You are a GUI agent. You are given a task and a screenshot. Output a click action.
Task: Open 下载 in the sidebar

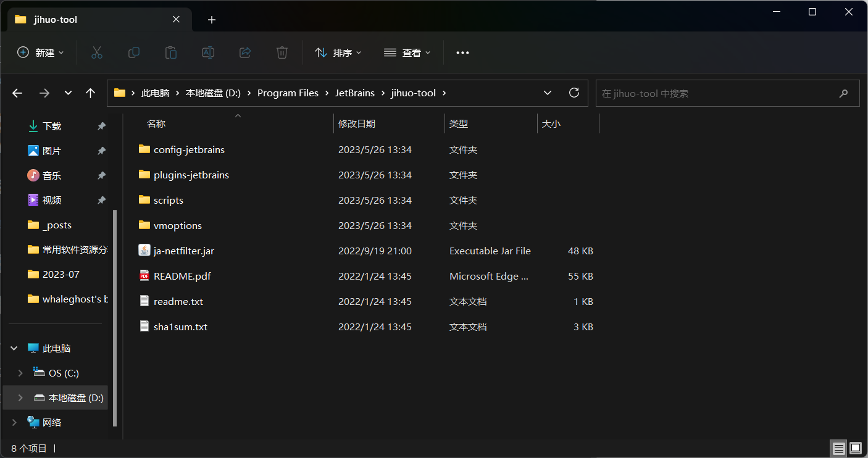(52, 126)
